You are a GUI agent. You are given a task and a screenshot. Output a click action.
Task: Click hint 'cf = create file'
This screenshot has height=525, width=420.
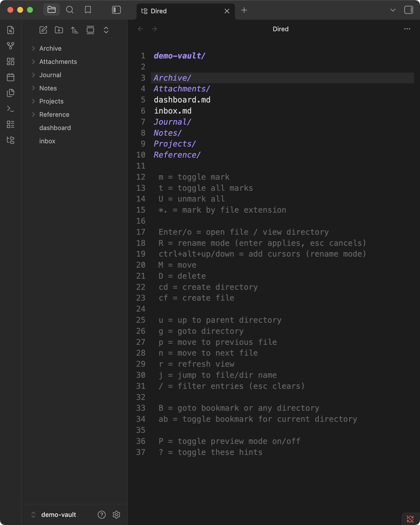(196, 298)
